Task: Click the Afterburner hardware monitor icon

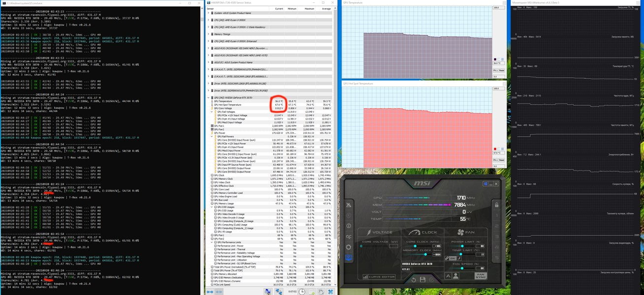Action: click(349, 257)
